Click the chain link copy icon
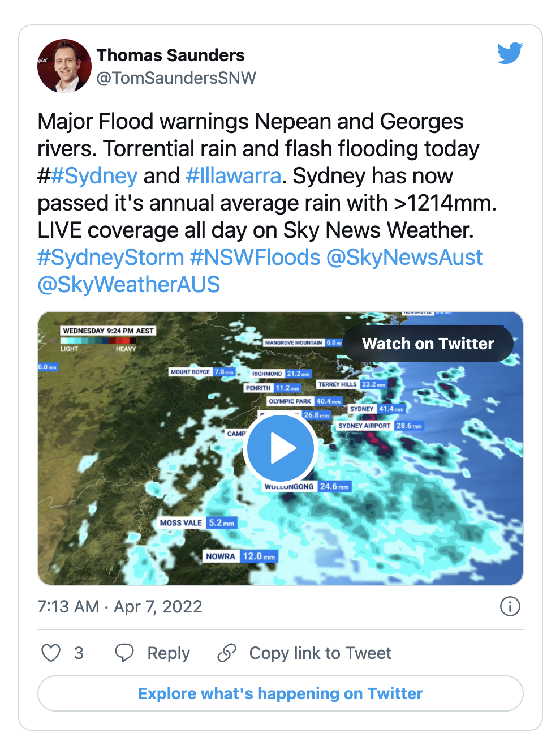 [227, 653]
